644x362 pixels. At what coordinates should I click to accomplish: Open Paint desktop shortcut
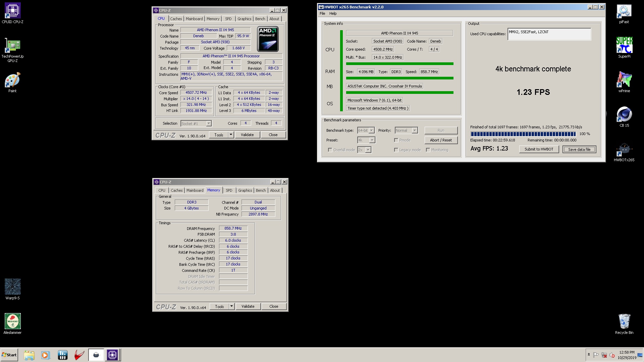click(x=12, y=82)
